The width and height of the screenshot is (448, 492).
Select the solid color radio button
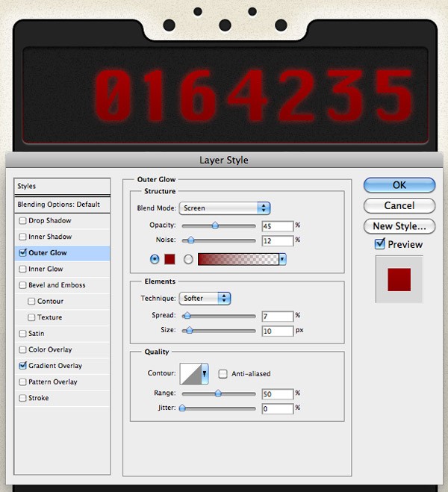tap(155, 259)
